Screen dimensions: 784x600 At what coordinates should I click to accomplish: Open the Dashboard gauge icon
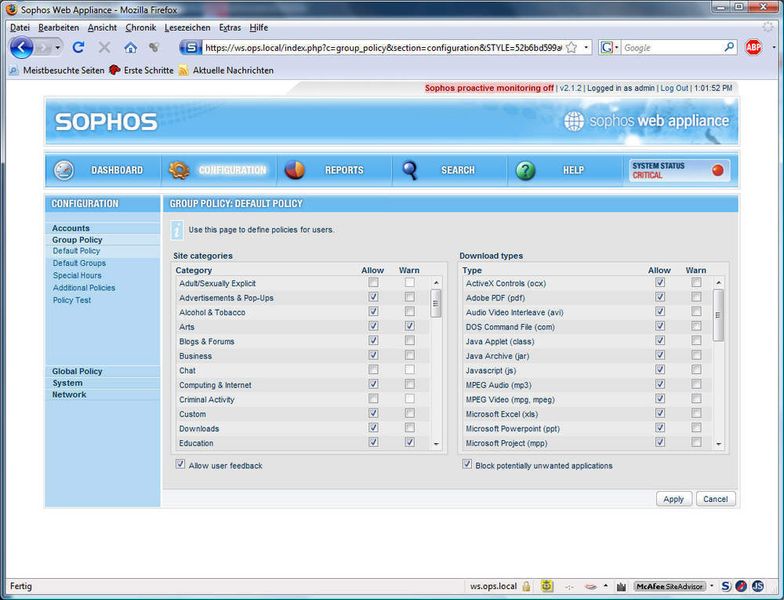click(x=64, y=170)
